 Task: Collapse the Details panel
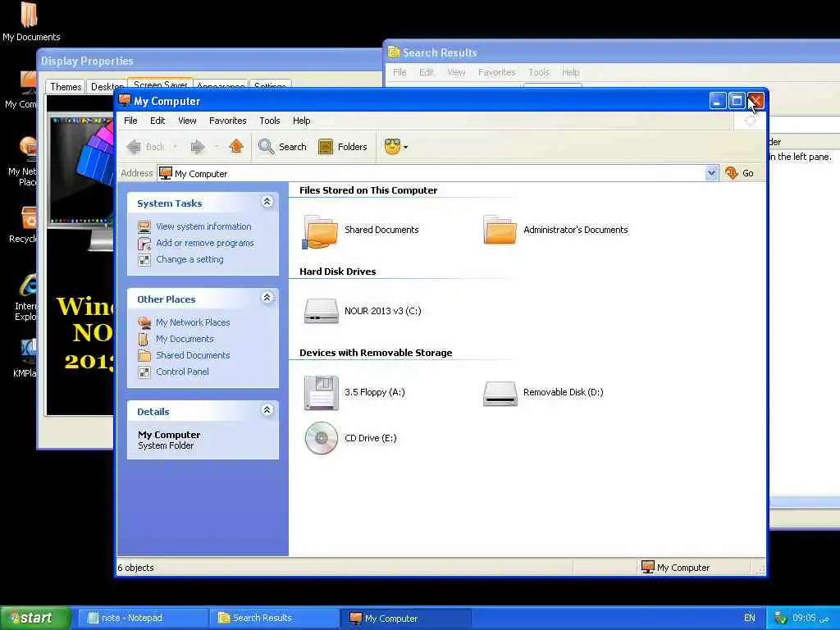click(x=267, y=410)
